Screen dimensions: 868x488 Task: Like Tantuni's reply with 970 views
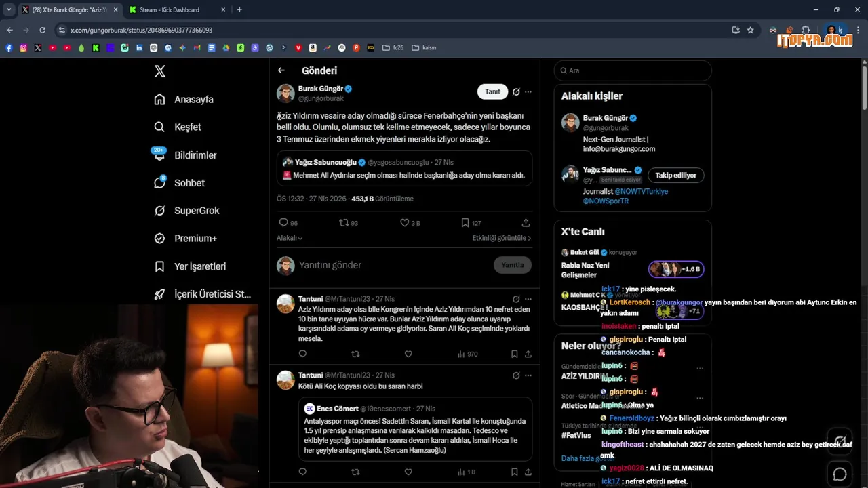point(408,354)
